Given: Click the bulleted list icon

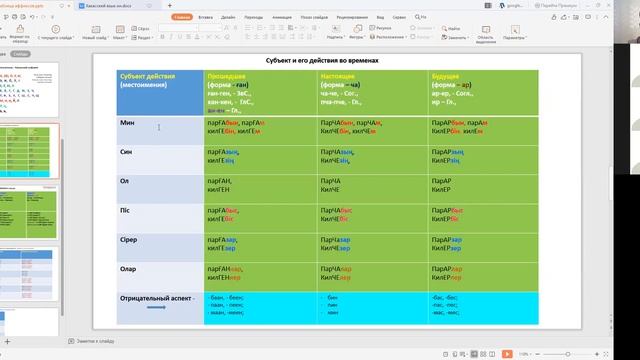Looking at the screenshot, I should [248, 28].
